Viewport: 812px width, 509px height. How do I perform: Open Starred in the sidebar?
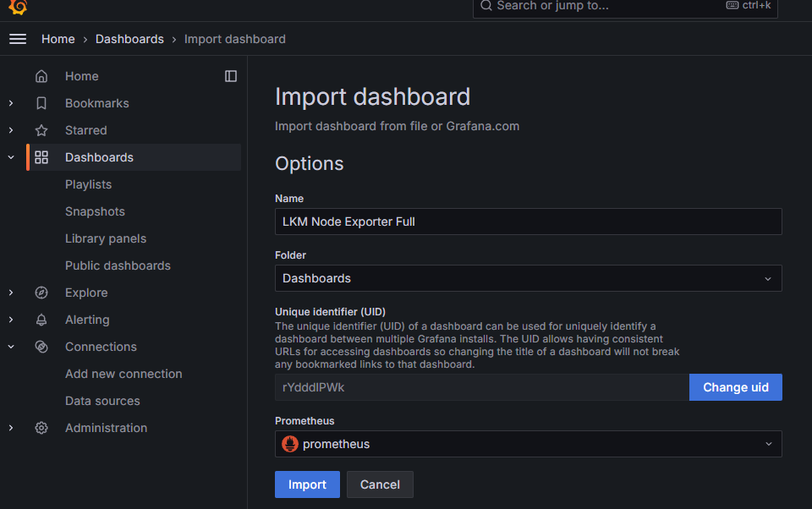click(x=86, y=130)
